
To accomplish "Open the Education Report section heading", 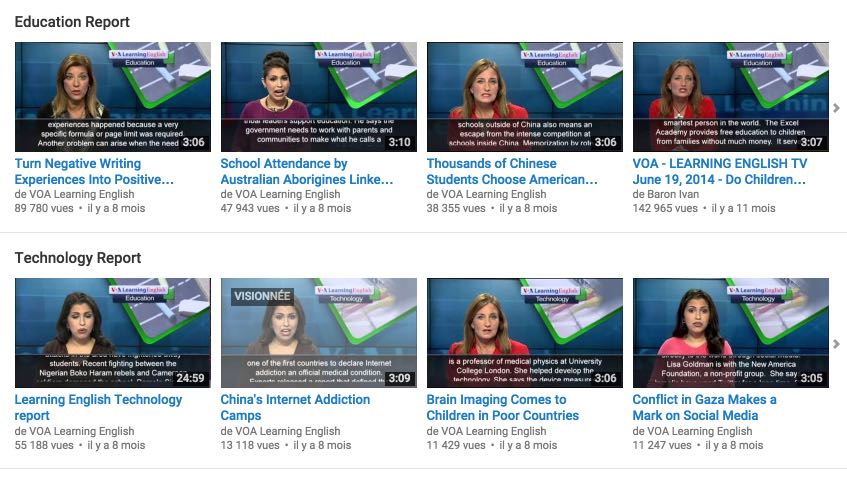I will click(72, 22).
